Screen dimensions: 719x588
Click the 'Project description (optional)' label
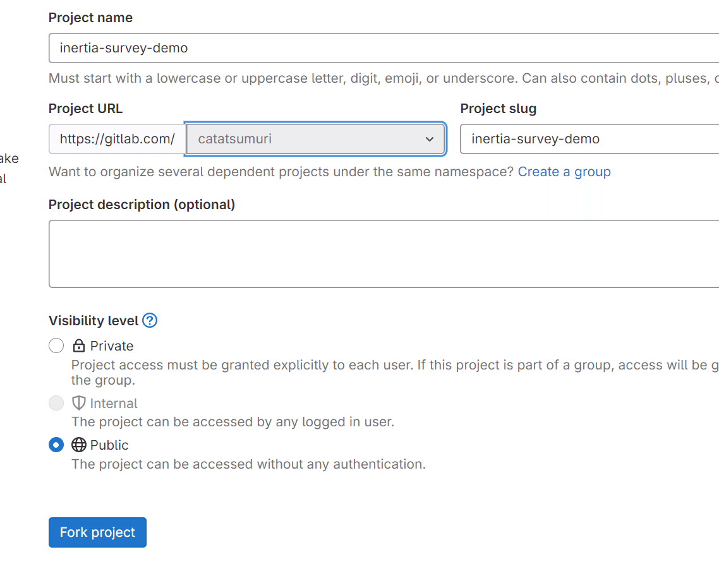pos(142,205)
